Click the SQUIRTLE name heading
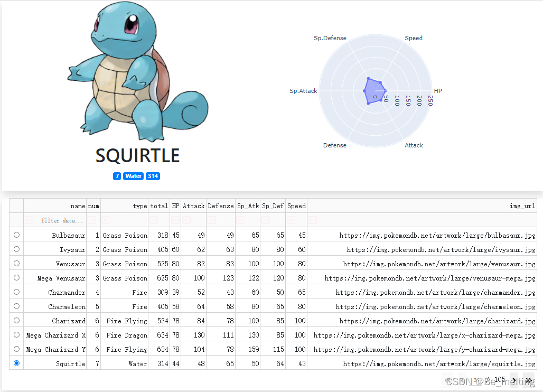The width and height of the screenshot is (543, 392). [x=137, y=155]
